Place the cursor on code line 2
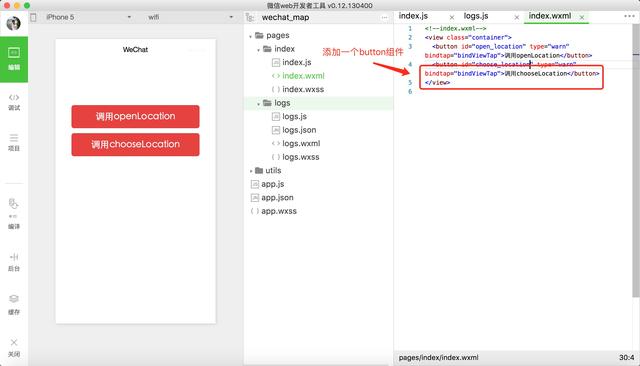The image size is (640, 366). [x=468, y=38]
